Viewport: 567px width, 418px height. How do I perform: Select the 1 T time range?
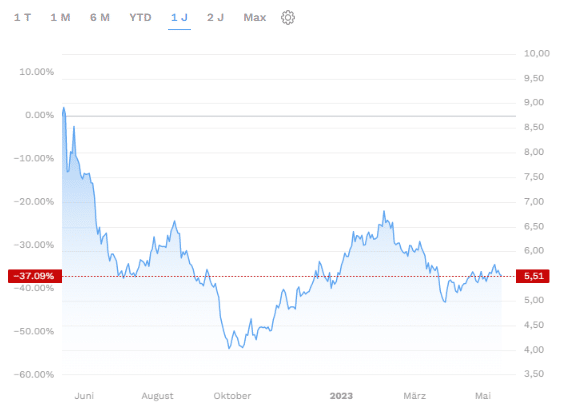point(22,17)
